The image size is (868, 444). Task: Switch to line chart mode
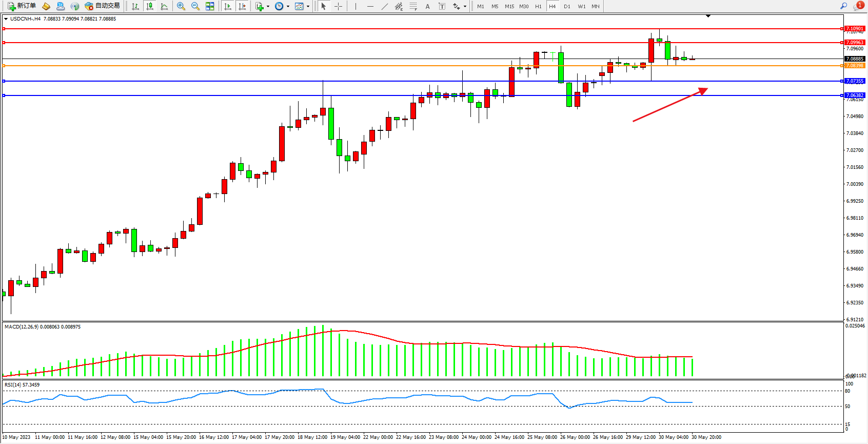[x=164, y=6]
